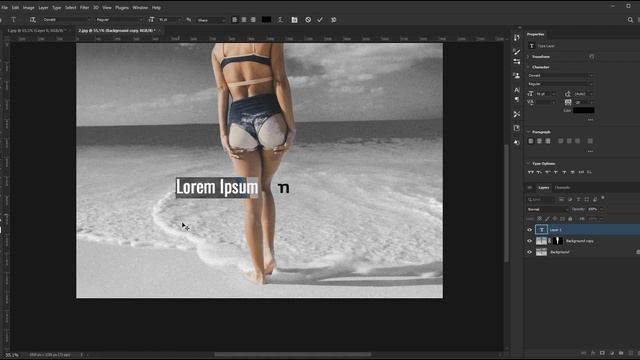Screen dimensions: 640x360
Task: Collapse the Type Options section
Action: click(x=528, y=163)
